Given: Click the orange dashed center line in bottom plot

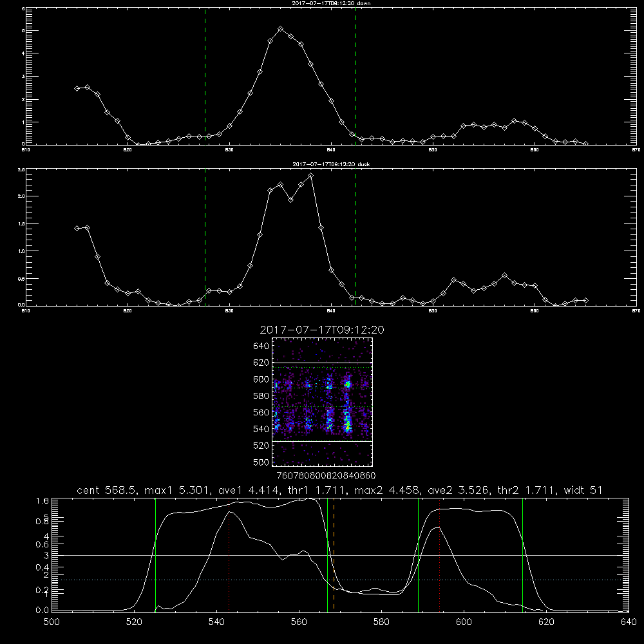Looking at the screenshot, I should 334,554.
